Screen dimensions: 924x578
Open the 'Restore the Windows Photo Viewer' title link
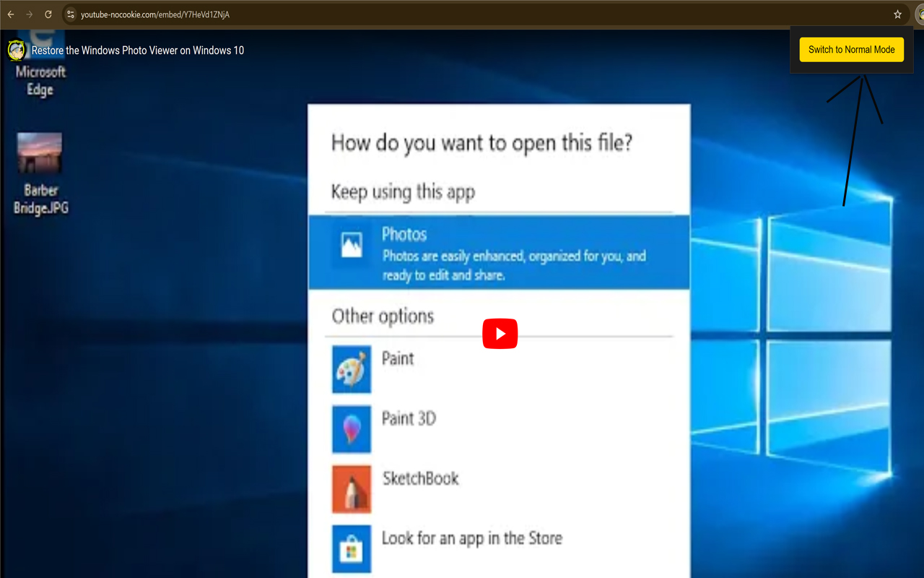138,51
